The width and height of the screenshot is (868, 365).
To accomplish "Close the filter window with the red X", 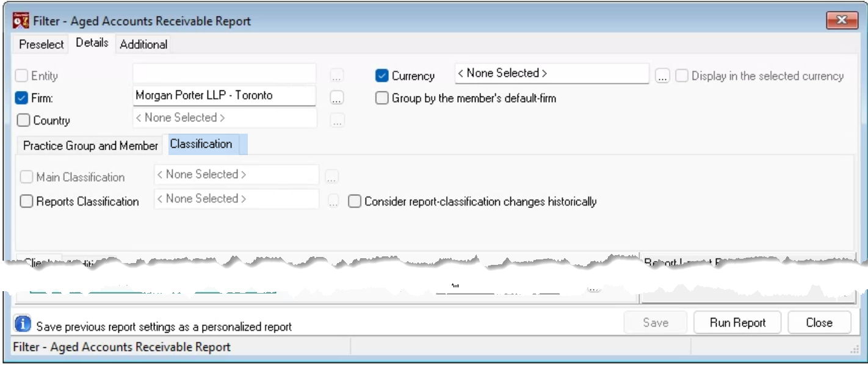I will [842, 21].
